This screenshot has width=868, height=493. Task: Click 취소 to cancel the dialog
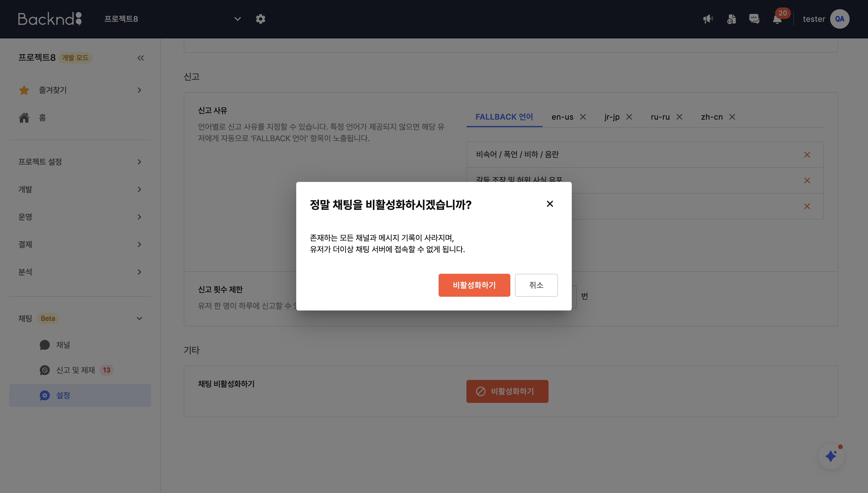click(x=536, y=285)
